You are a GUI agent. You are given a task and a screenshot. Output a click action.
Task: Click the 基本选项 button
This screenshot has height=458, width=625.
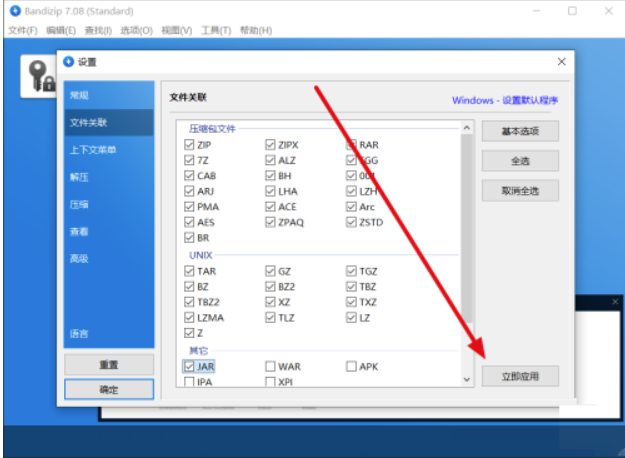tap(520, 131)
